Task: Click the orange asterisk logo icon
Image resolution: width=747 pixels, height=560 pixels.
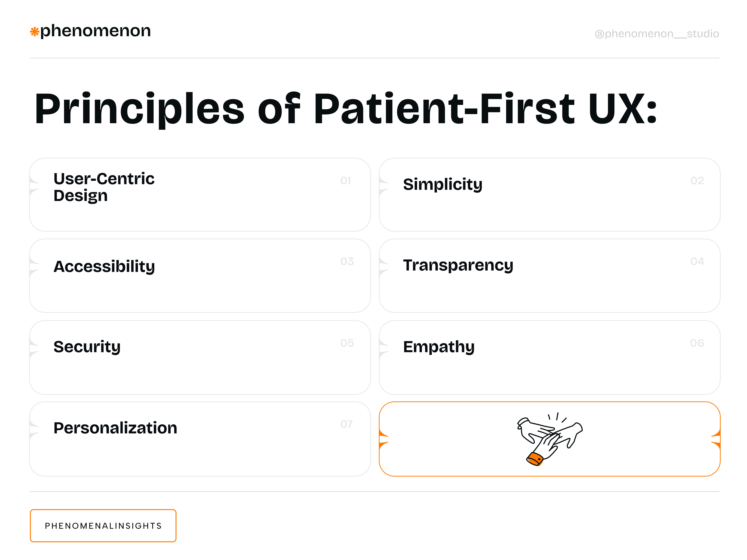Action: (x=35, y=32)
